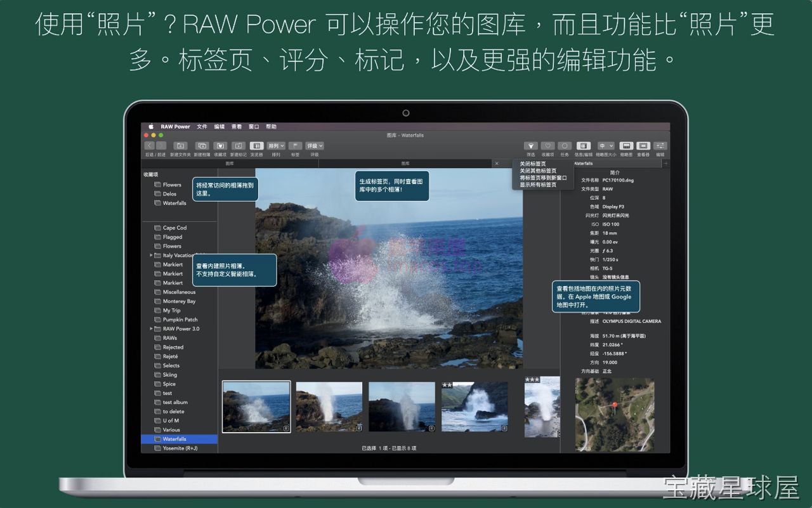Image resolution: width=812 pixels, height=508 pixels.
Task: Select Waterfalls under the 收藏项 favorites section
Action: (174, 203)
